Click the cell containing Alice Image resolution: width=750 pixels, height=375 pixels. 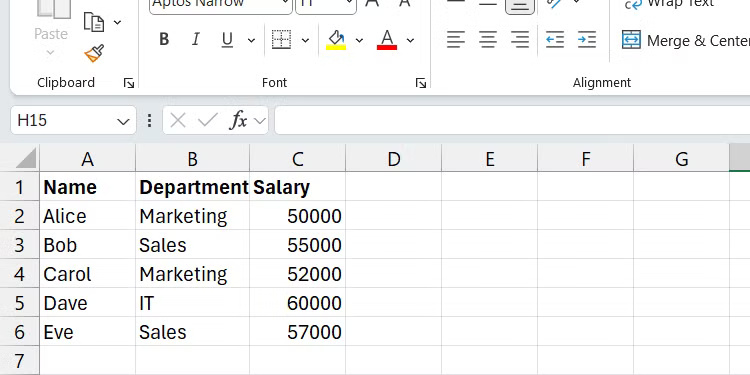pos(88,216)
